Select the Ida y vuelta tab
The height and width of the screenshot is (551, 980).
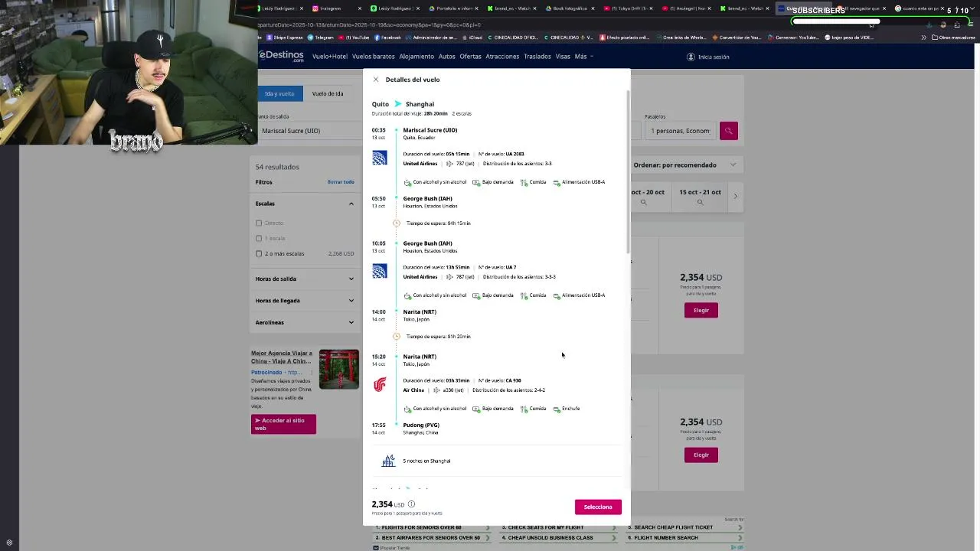pos(279,93)
